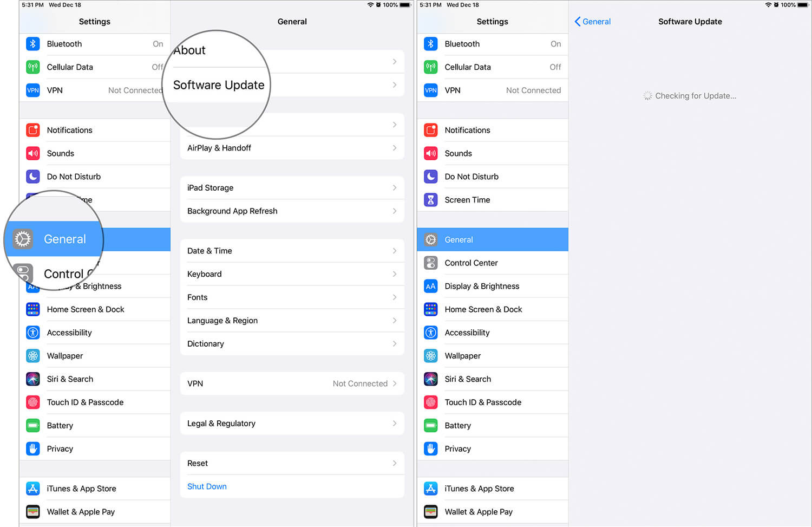
Task: Go back to General from Software Update
Action: click(593, 22)
